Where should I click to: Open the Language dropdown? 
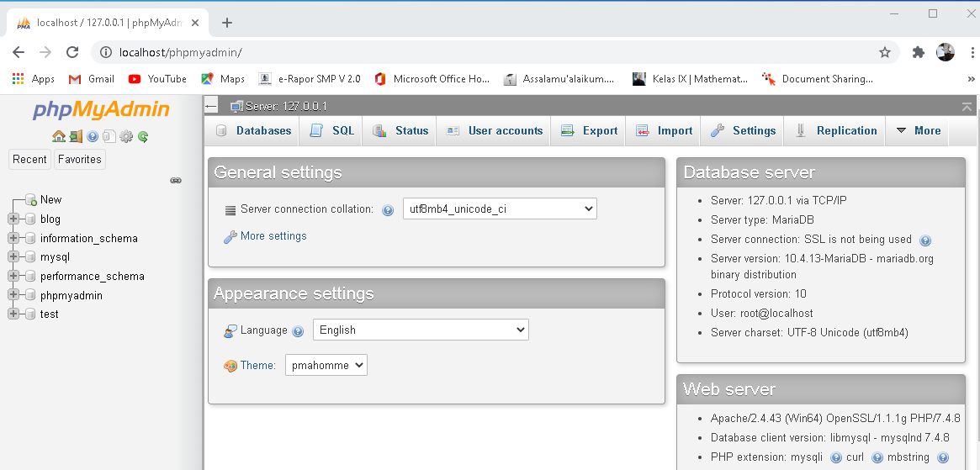point(421,330)
